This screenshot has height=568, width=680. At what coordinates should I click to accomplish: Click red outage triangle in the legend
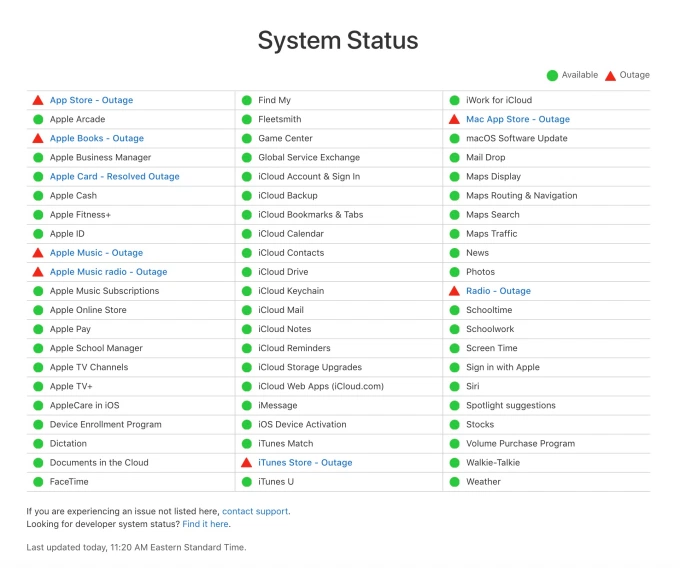[x=611, y=75]
